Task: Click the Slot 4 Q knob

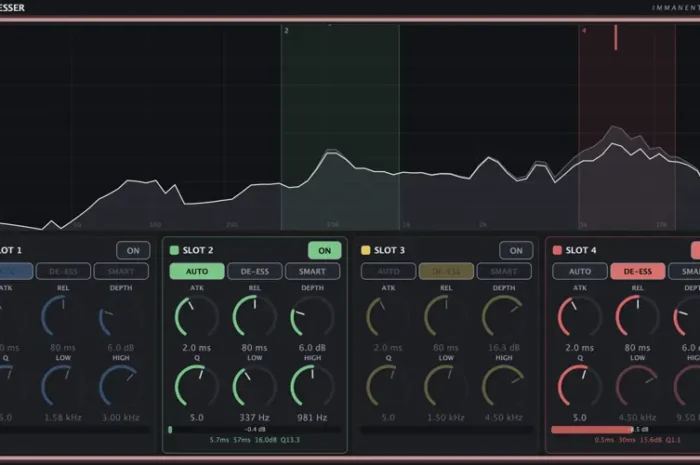Action: coord(579,387)
